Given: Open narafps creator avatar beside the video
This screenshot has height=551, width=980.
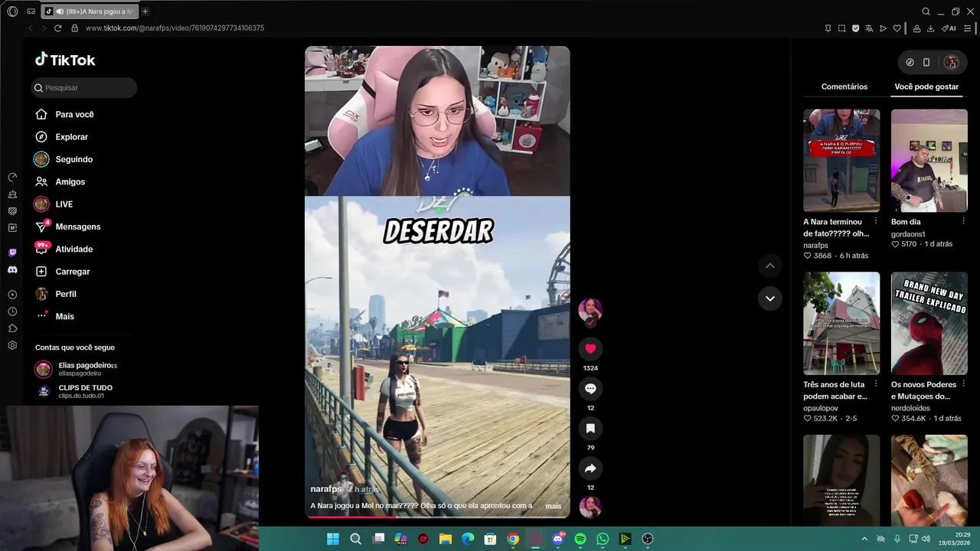Looking at the screenshot, I should pos(590,310).
